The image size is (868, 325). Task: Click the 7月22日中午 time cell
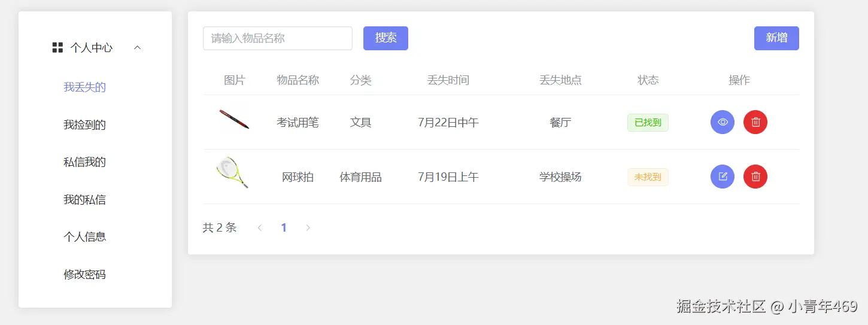[x=448, y=123]
